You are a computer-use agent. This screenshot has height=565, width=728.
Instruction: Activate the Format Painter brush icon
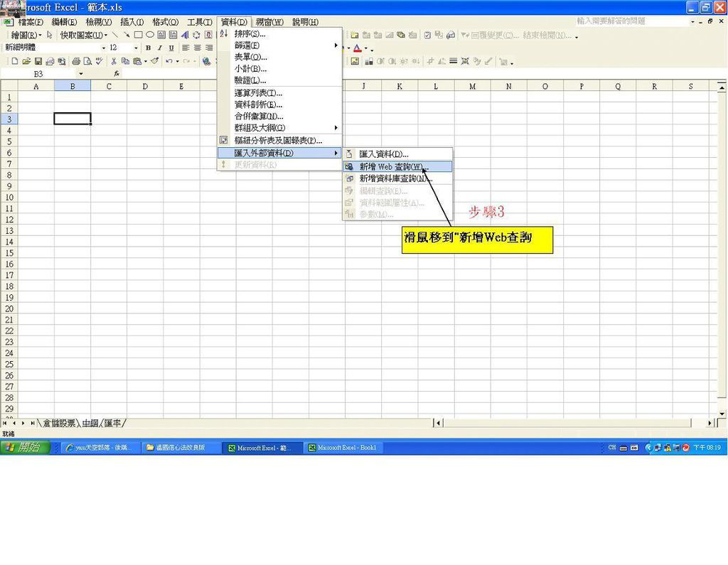(154, 61)
